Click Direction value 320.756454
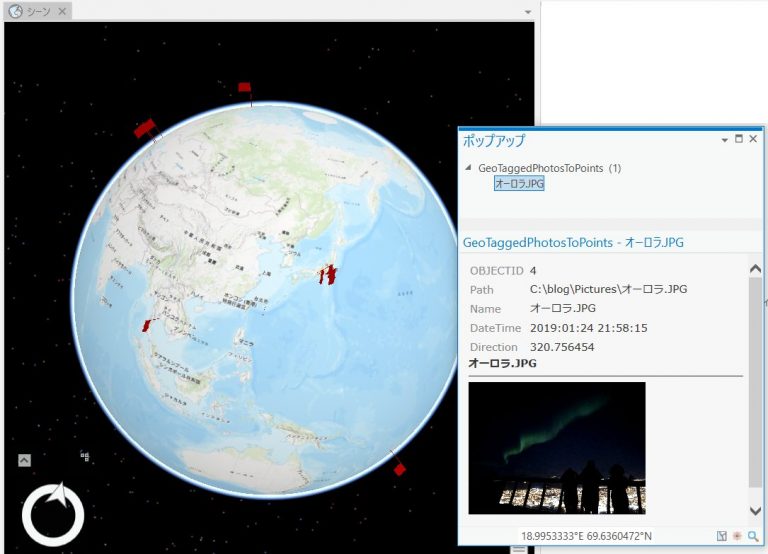Screen dimensions: 768x554 click(562, 347)
